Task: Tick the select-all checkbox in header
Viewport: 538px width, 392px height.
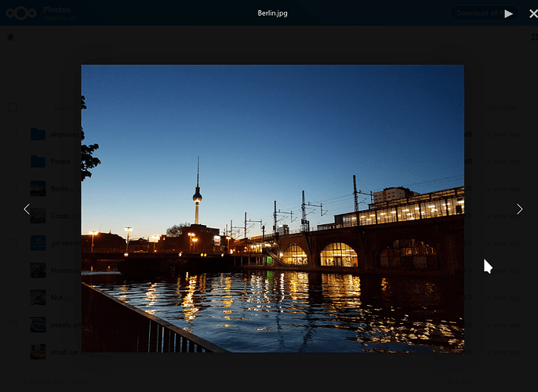Action: click(x=13, y=107)
